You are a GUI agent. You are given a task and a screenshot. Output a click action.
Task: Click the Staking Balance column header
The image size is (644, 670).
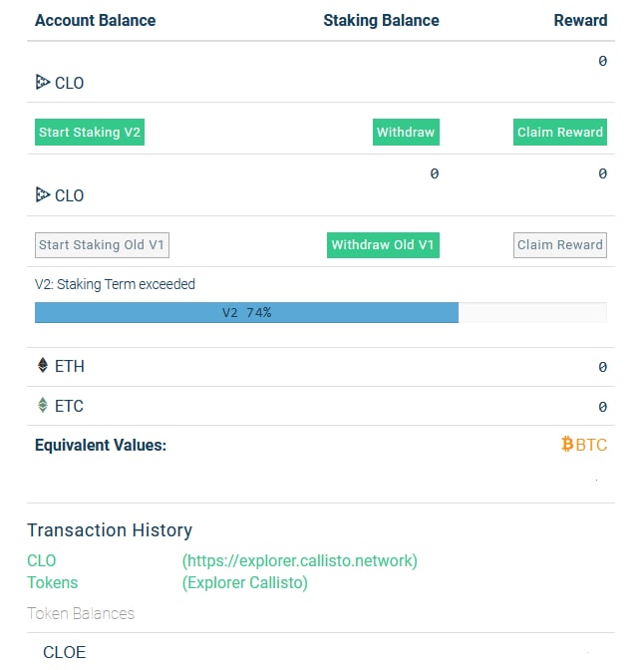[x=381, y=20]
